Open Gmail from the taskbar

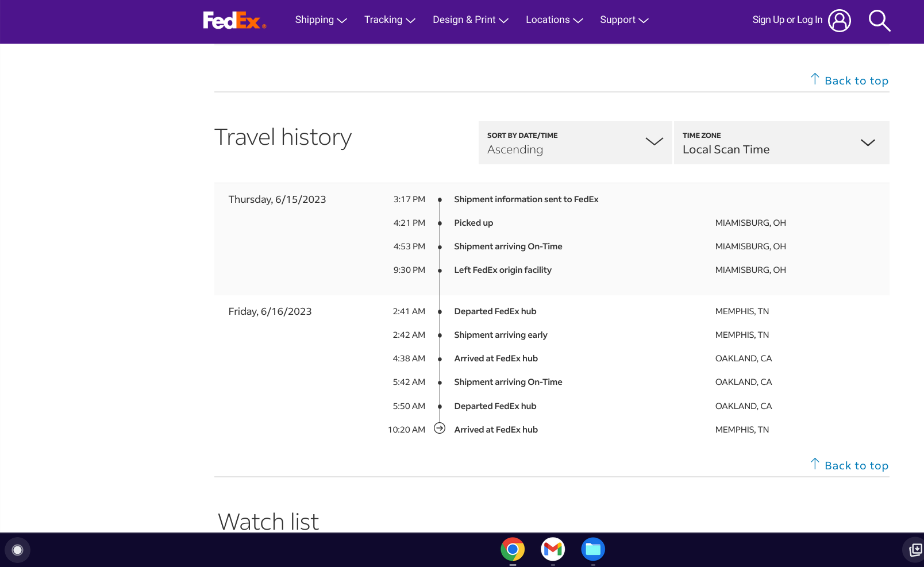click(553, 550)
